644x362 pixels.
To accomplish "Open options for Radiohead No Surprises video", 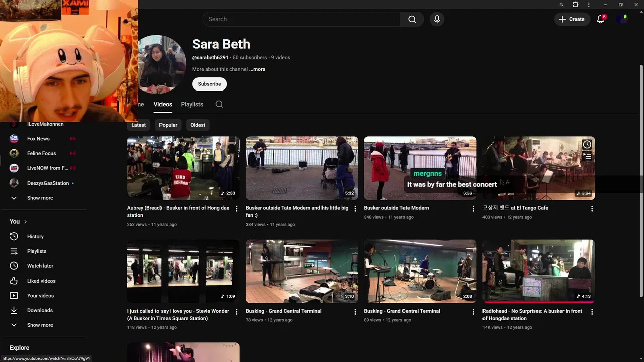I will (x=592, y=312).
